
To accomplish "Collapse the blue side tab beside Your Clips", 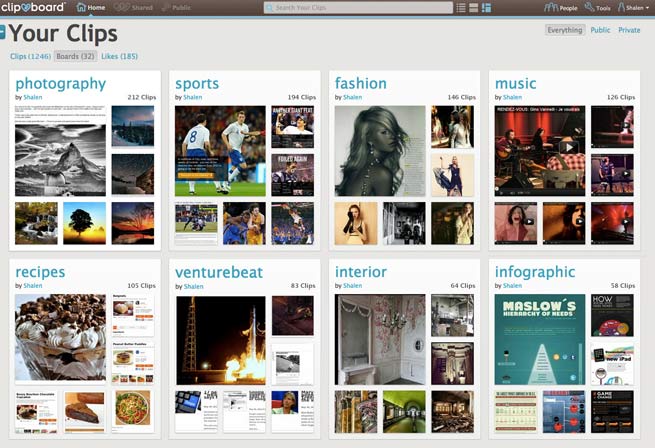I will 3,32.
